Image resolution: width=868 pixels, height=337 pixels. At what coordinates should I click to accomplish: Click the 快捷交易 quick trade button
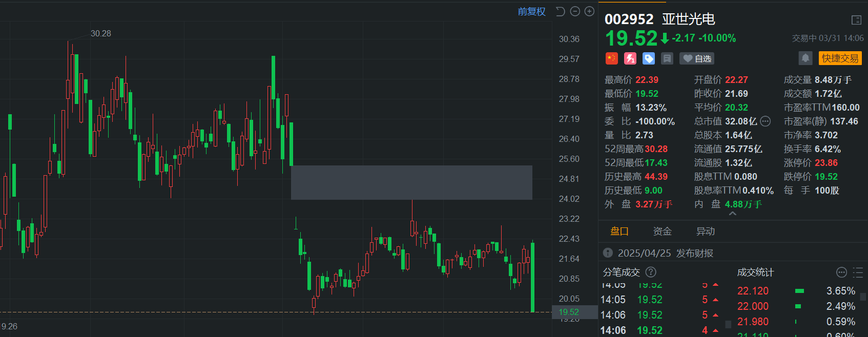coord(840,58)
